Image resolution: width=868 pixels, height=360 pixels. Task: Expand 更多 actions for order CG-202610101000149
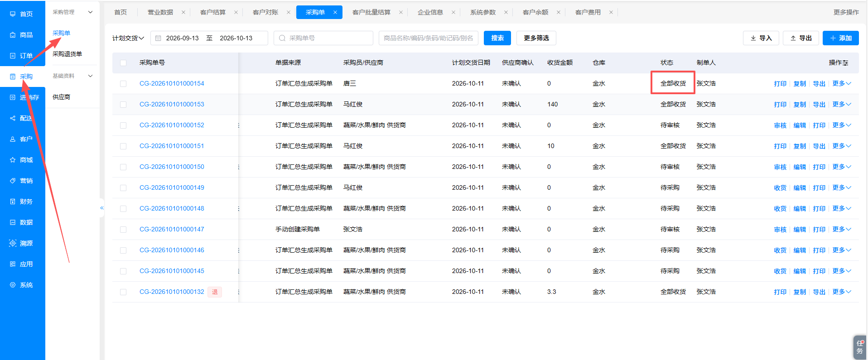point(842,187)
